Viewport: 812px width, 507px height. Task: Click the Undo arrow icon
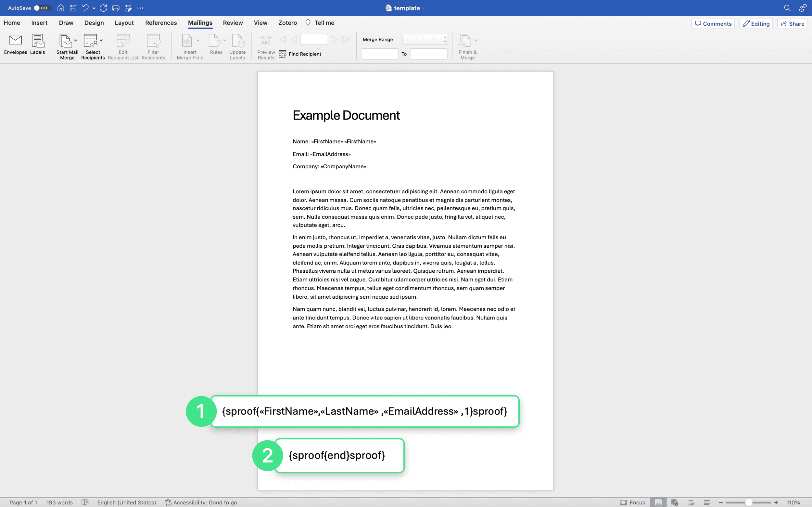(85, 8)
